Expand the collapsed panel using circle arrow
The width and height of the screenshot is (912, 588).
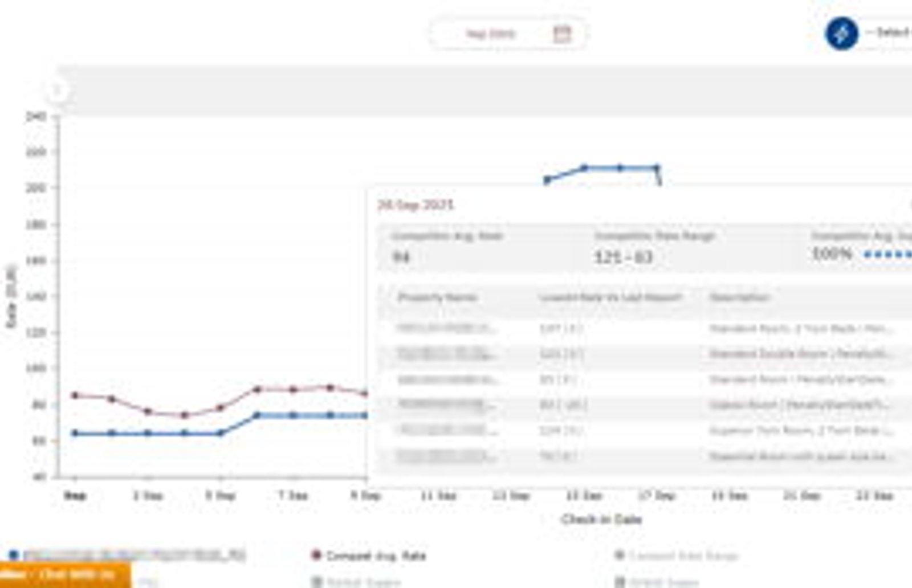click(x=56, y=90)
